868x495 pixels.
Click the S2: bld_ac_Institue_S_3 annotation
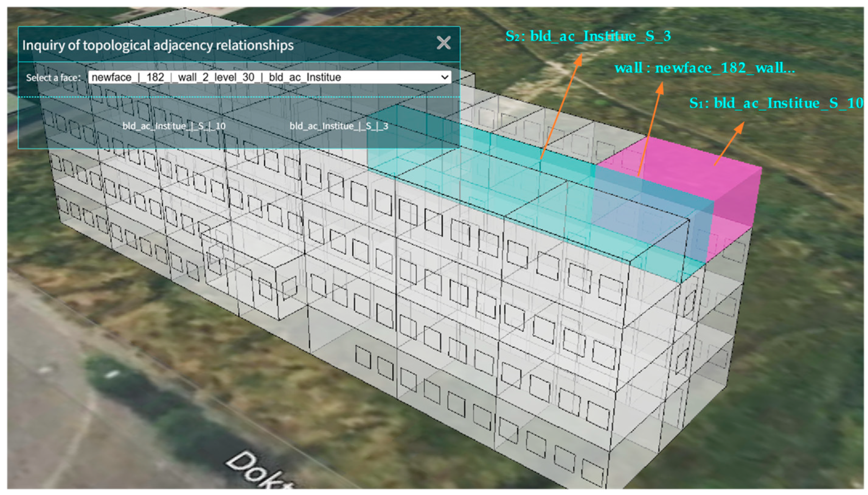pos(588,36)
